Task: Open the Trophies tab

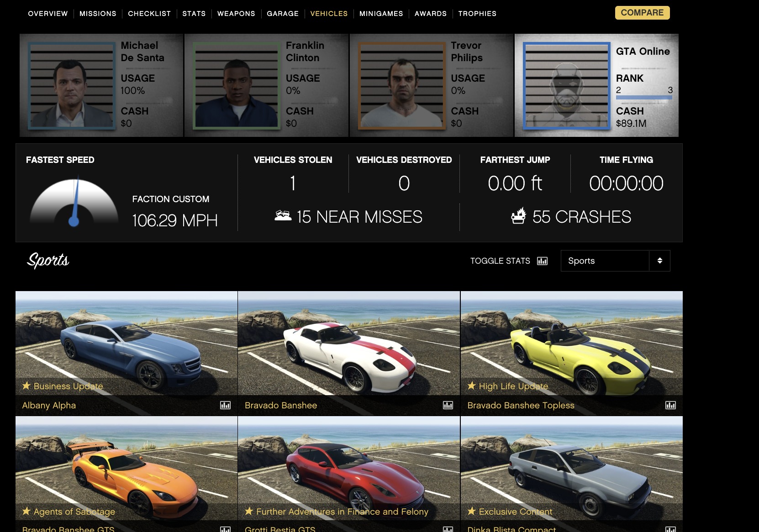Action: tap(477, 14)
